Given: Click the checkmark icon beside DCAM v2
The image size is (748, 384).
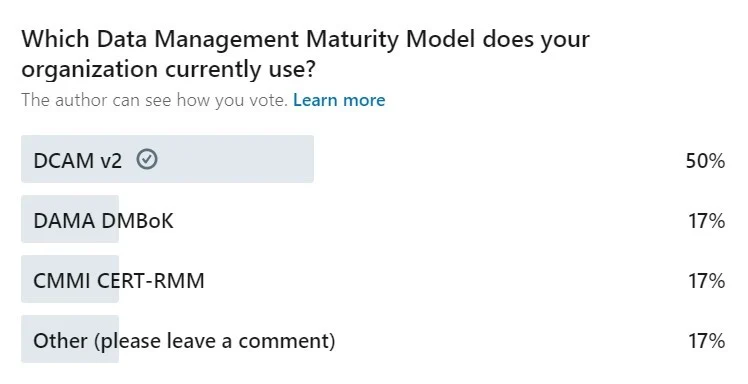Looking at the screenshot, I should pyautogui.click(x=147, y=159).
